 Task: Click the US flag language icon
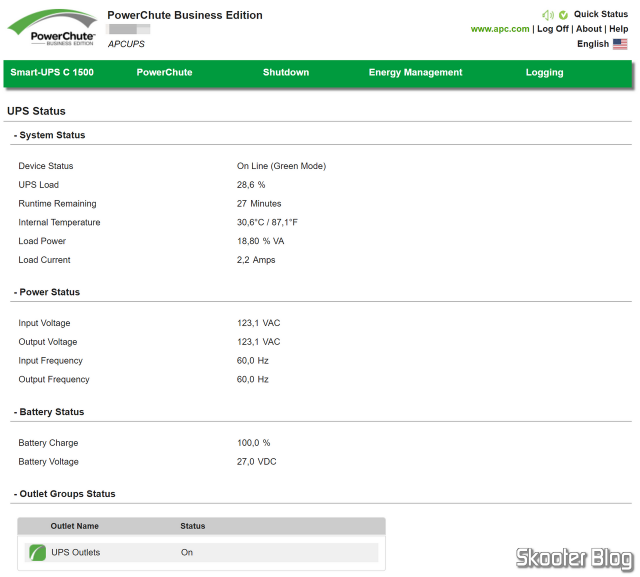point(620,44)
